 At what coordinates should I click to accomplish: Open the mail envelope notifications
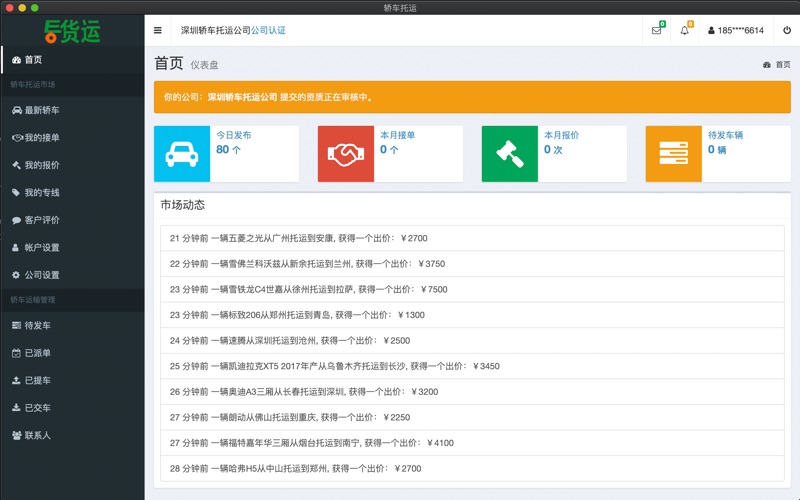point(656,30)
